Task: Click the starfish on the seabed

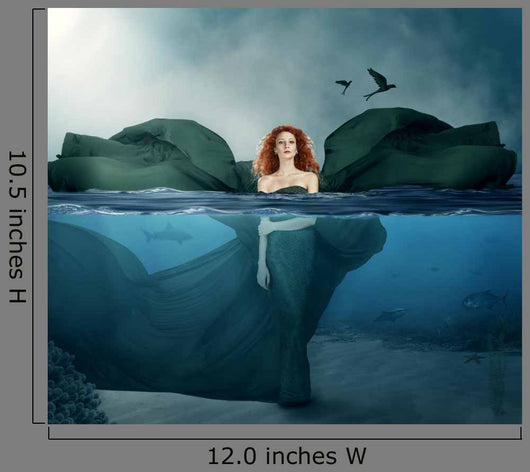Action: (474, 358)
